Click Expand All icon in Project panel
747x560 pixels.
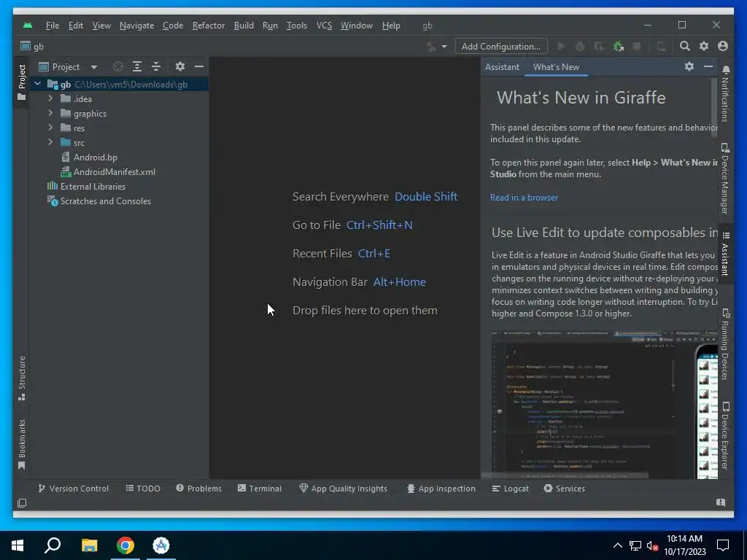point(137,66)
